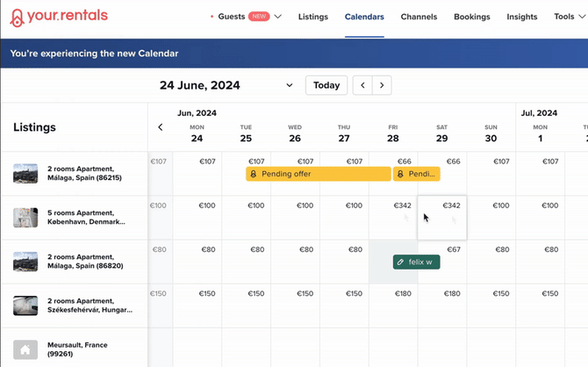Open the Listings tab
This screenshot has height=367, width=588.
point(313,17)
